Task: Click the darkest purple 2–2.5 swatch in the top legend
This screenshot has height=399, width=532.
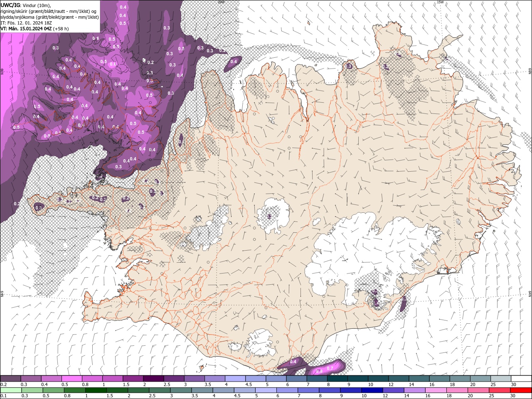Action: point(153,379)
